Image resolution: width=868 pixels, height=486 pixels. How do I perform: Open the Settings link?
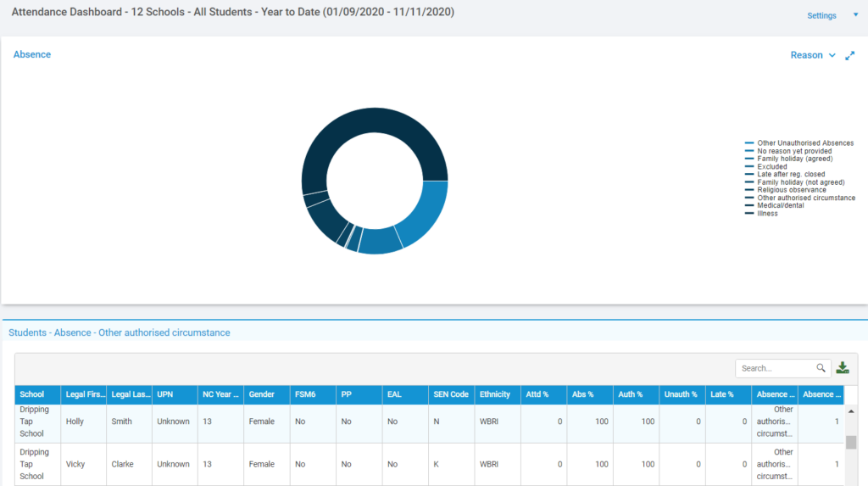[821, 15]
